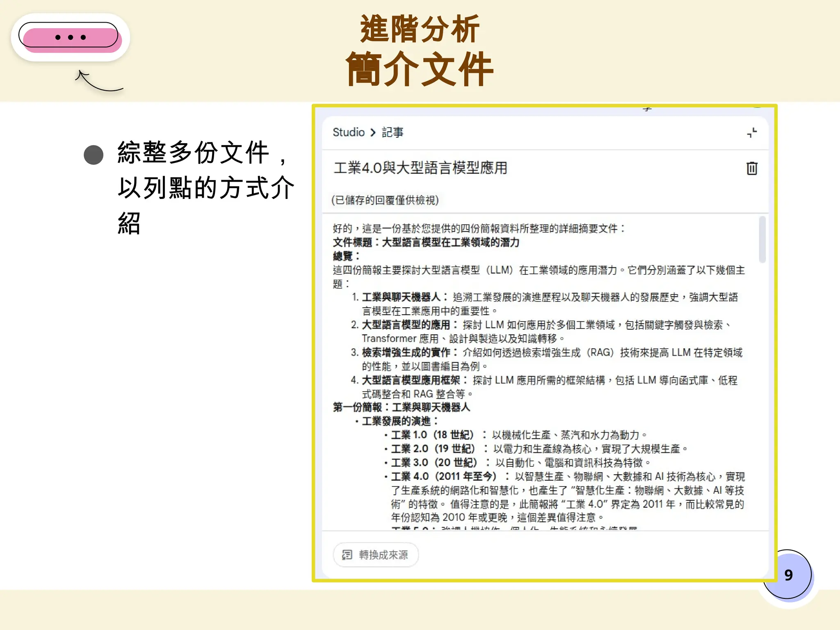840x630 pixels.
Task: Click the bullet 工業 1.0 (18 世紀)
Action: pyautogui.click(x=516, y=435)
